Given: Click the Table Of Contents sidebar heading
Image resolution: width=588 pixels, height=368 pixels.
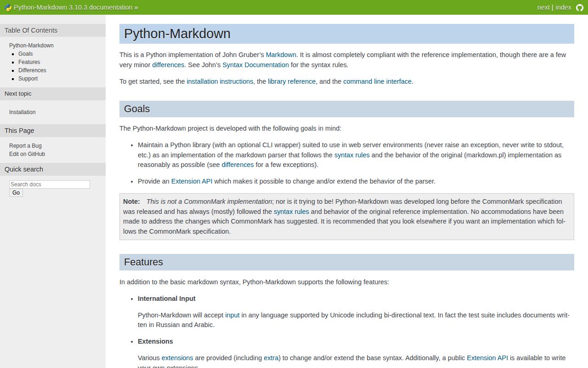Looking at the screenshot, I should pyautogui.click(x=53, y=30).
